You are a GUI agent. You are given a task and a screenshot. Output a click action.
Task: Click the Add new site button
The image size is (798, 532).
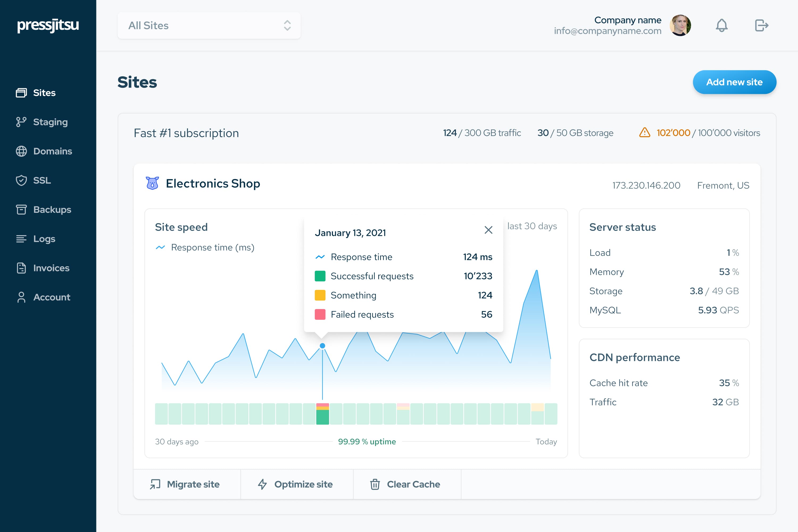click(734, 82)
